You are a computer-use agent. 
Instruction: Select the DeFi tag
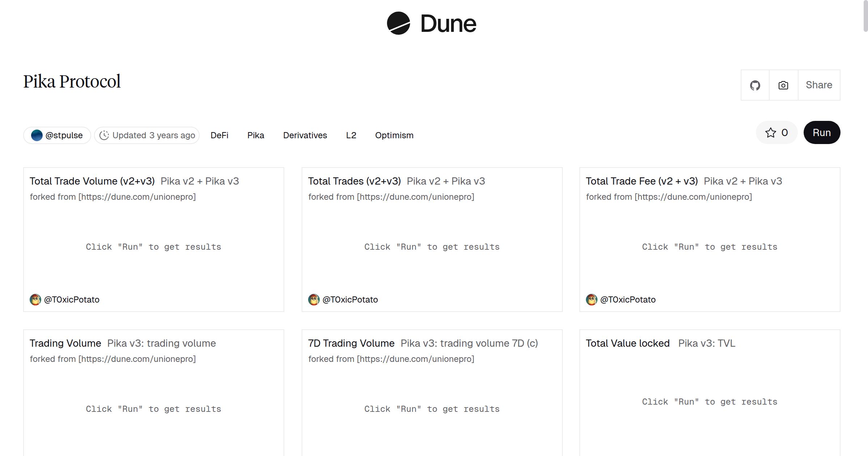(x=219, y=135)
